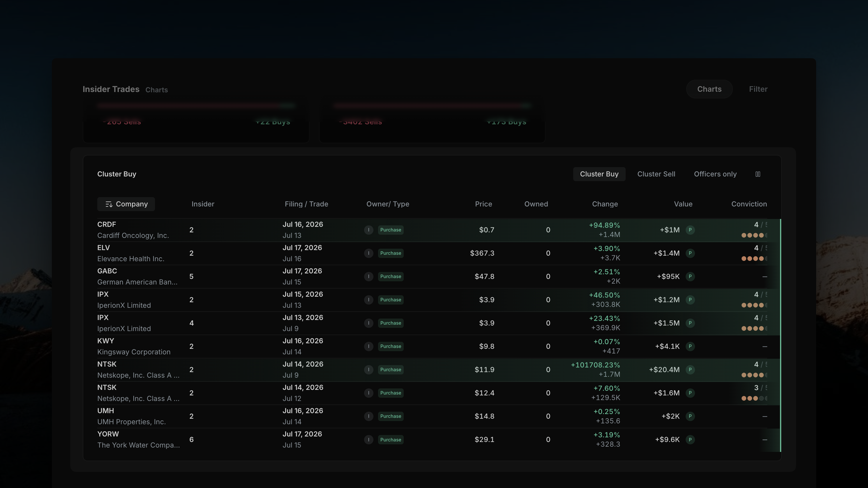The height and width of the screenshot is (488, 868).
Task: Click the 'I' owner badge in ELV row
Action: [x=369, y=253]
